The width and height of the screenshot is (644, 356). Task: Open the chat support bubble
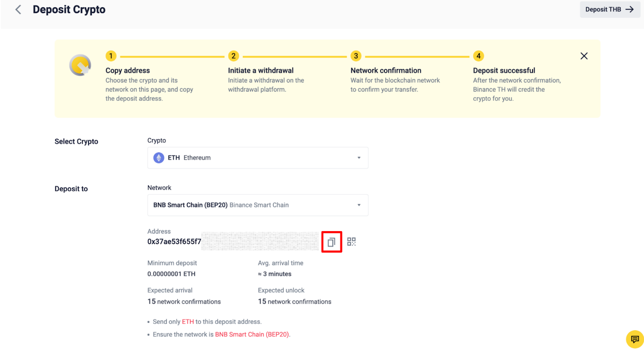point(635,339)
